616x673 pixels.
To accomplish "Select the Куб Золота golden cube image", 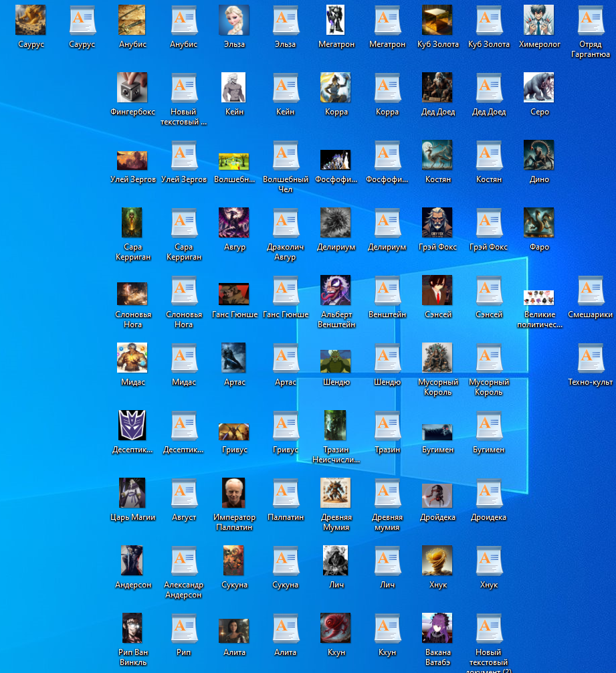I will coord(437,20).
